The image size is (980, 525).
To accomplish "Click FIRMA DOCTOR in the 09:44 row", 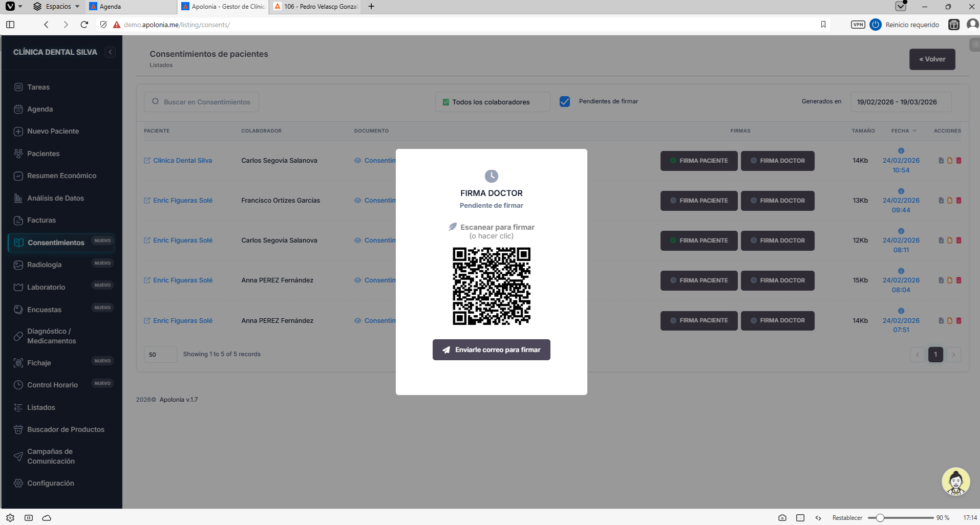I will pos(778,201).
